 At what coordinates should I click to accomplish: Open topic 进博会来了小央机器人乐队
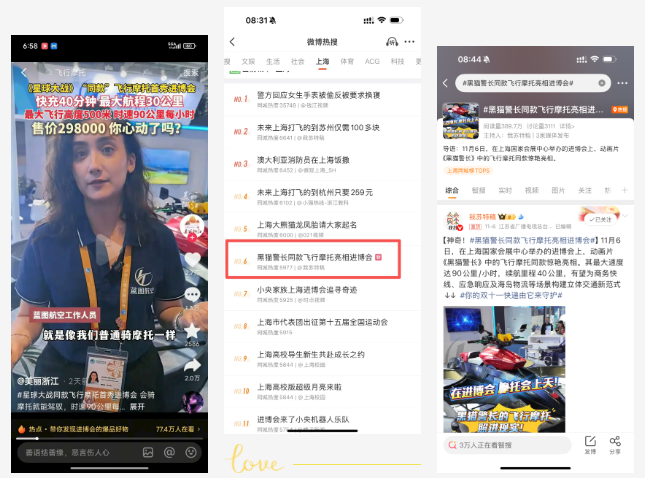coord(322,422)
